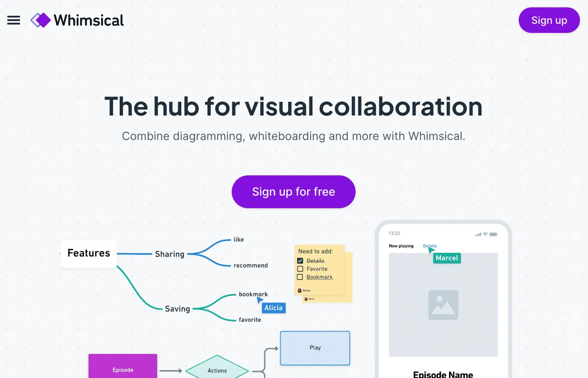
Task: Open the hamburger navigation menu
Action: pos(14,20)
